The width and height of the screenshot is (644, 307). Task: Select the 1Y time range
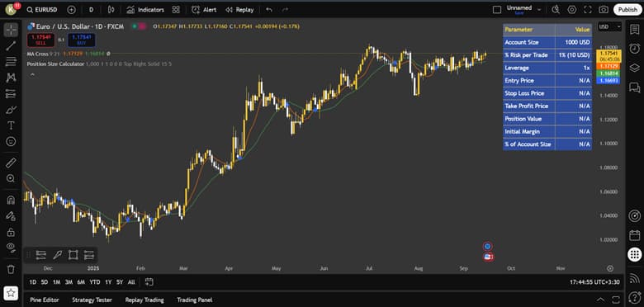click(108, 282)
